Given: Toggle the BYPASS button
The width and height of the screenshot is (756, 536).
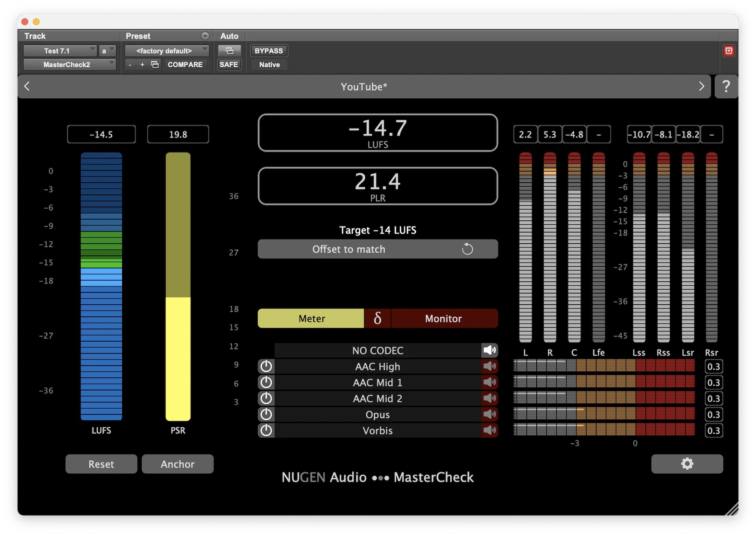Looking at the screenshot, I should pos(269,51).
